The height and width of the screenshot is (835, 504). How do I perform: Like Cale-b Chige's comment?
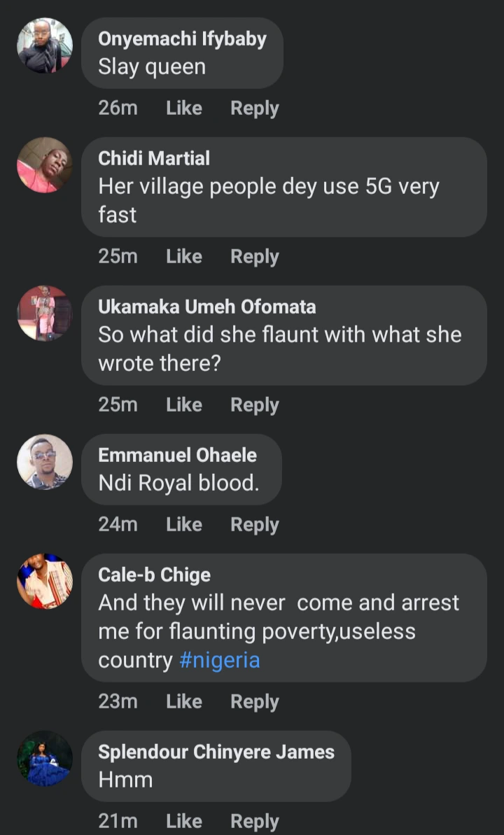tap(184, 702)
